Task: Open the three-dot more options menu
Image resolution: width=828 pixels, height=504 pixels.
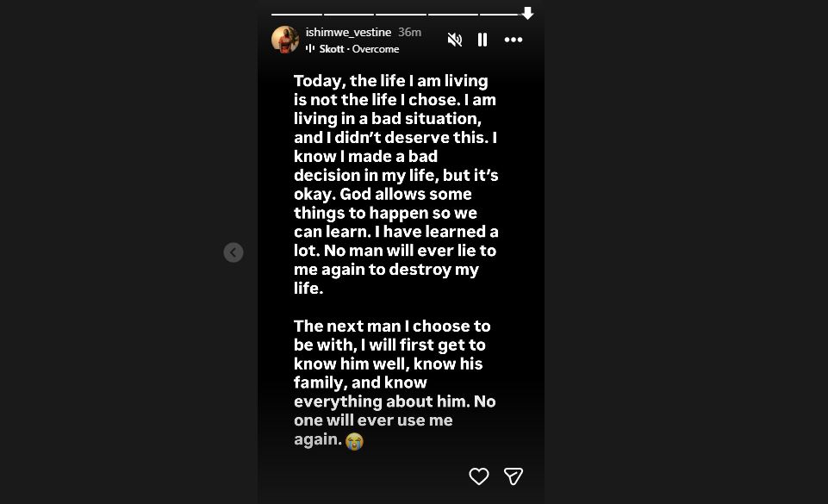Action: (x=514, y=40)
